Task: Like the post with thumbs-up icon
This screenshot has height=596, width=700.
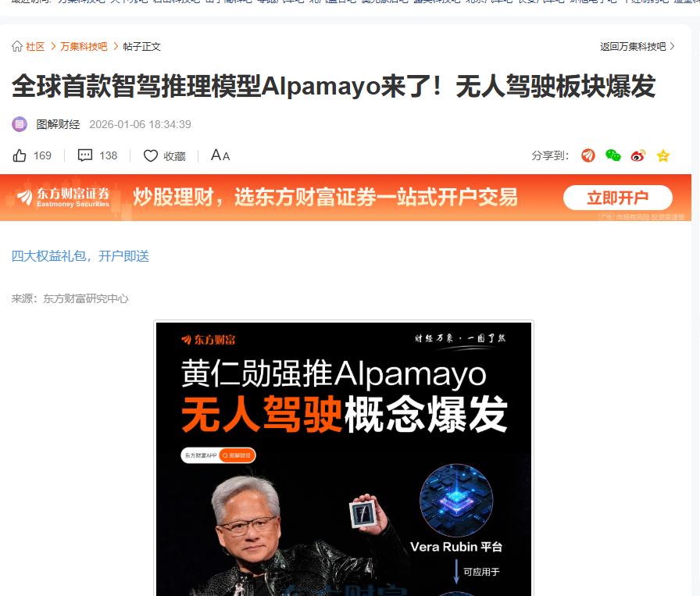Action: tap(20, 155)
